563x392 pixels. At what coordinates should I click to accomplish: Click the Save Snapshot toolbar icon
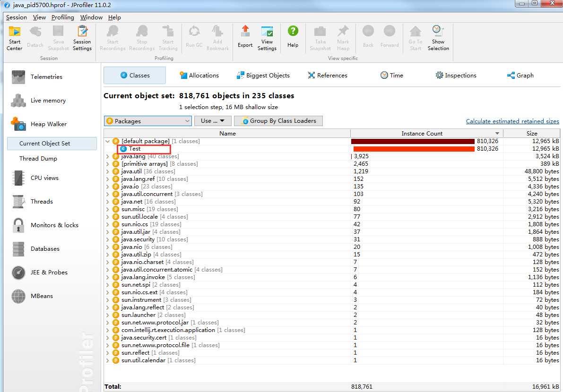58,38
